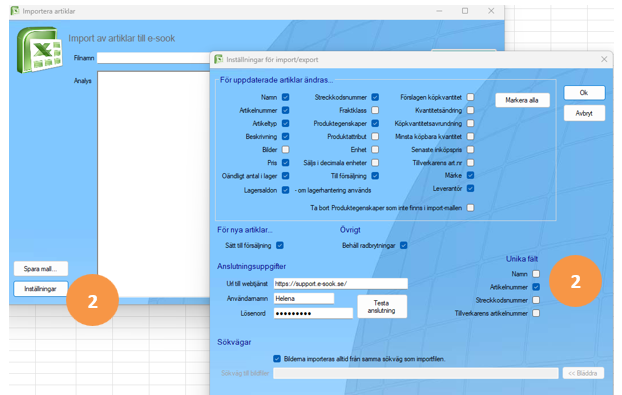Enable Tillverkarens art.nr checkbox
The width and height of the screenshot is (622, 395).
[470, 163]
